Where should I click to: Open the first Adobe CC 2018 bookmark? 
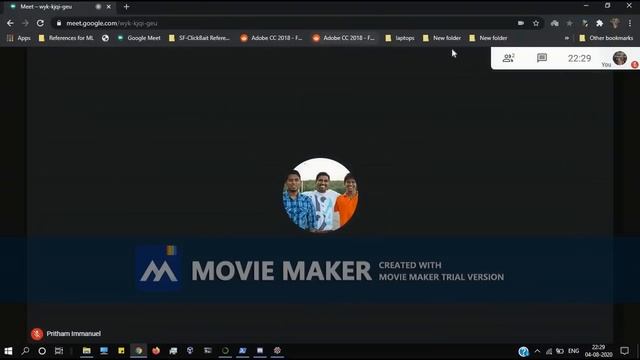pos(271,38)
